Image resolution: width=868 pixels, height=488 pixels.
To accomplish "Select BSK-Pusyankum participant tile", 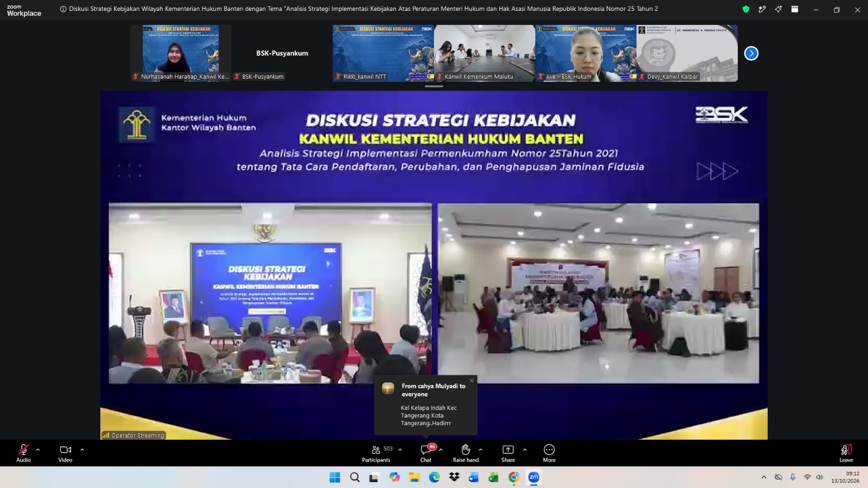I will coord(282,53).
